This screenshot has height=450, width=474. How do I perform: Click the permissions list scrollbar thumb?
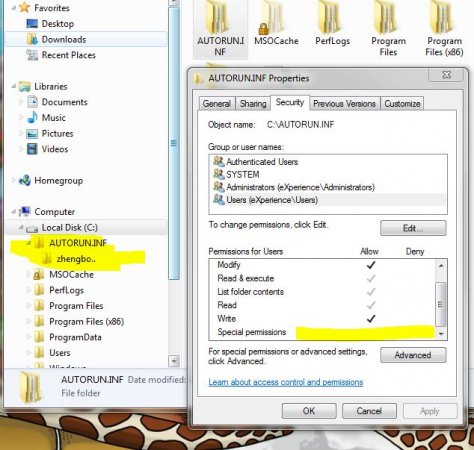click(x=440, y=304)
